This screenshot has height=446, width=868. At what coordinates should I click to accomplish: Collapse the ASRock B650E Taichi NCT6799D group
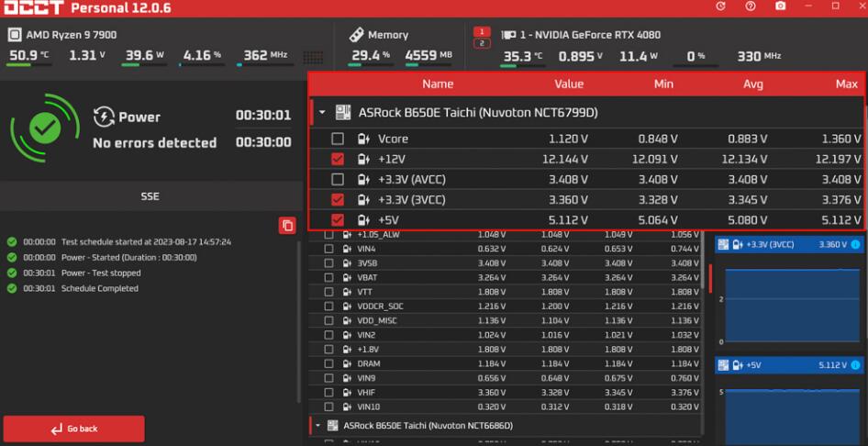(322, 113)
